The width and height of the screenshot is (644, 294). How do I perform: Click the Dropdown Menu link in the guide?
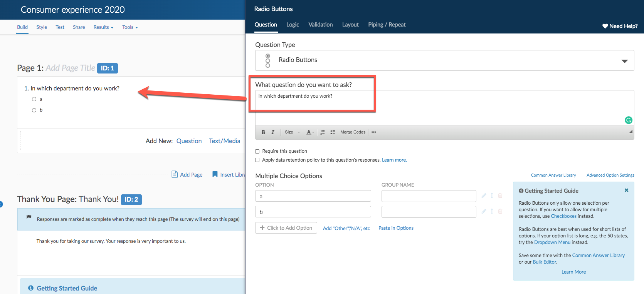[552, 242]
